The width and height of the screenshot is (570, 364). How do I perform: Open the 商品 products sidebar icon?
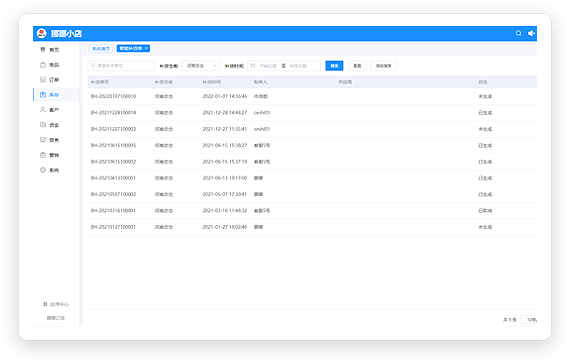43,65
